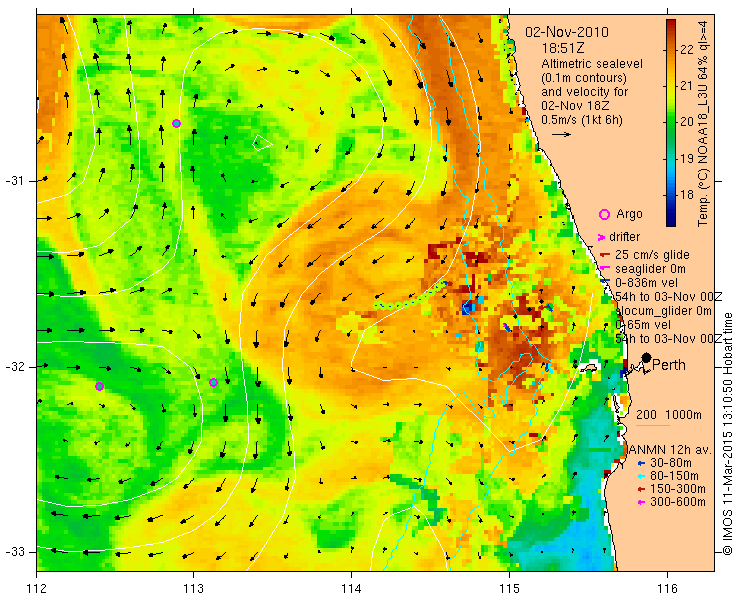Click the '0-65m vel' legend label

[643, 325]
